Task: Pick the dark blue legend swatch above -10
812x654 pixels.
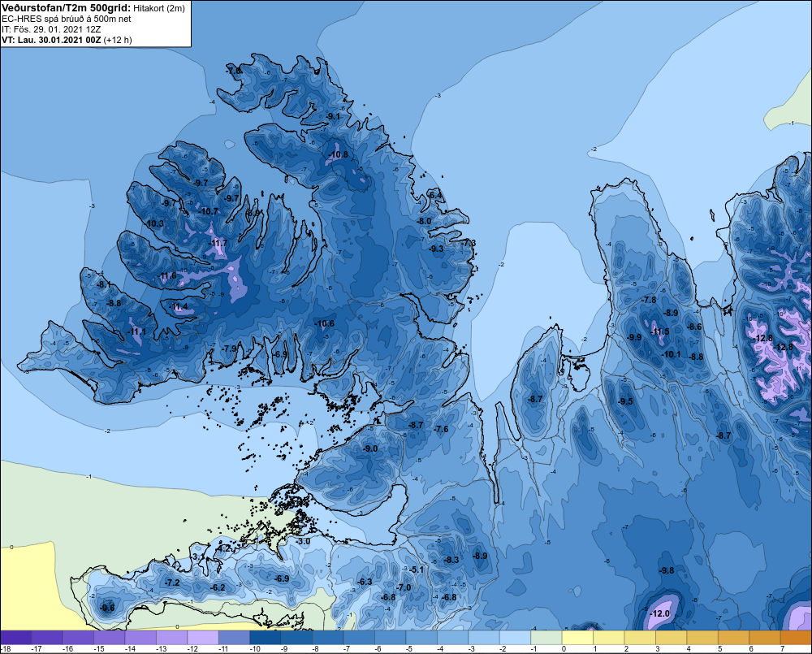Action: click(266, 638)
